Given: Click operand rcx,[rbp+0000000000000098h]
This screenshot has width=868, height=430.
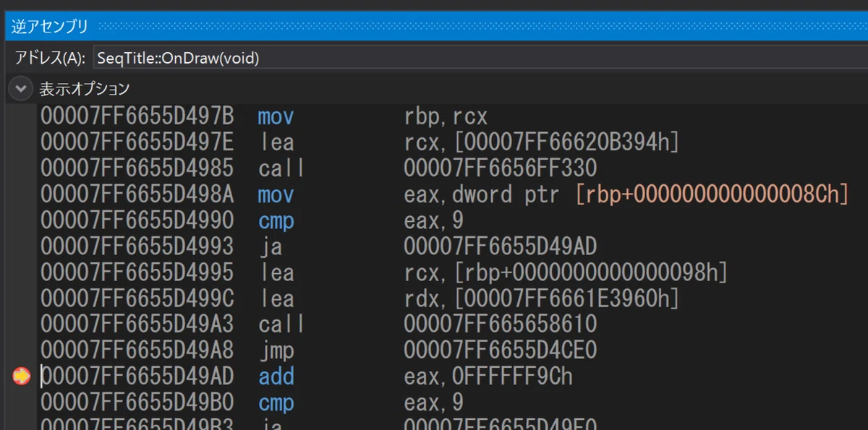Looking at the screenshot, I should coord(566,272).
